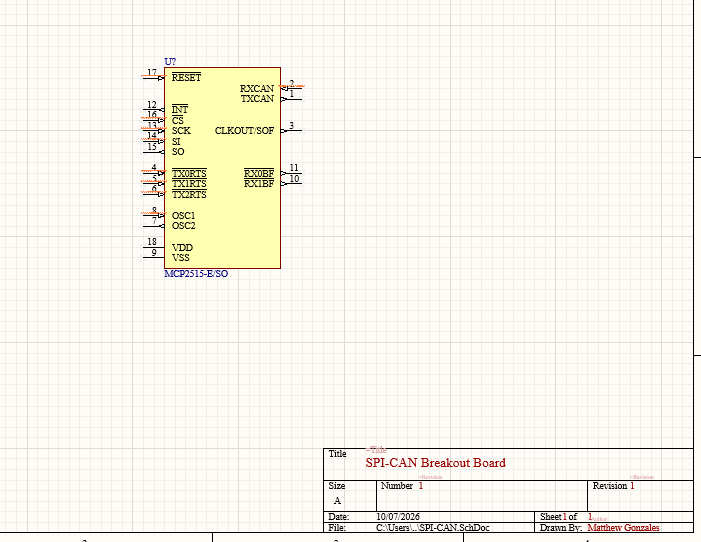
Task: Select the RESET pin 17
Action: tap(153, 77)
